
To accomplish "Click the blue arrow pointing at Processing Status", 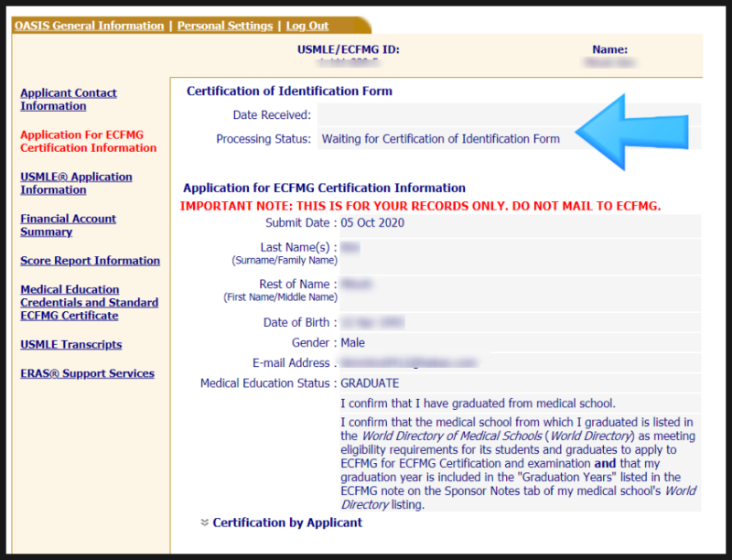I will pos(631,131).
